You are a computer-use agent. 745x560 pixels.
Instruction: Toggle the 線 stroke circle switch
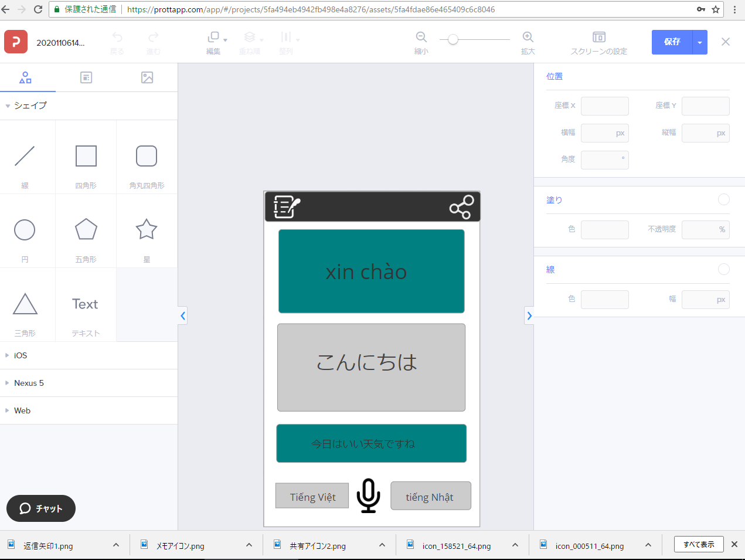point(724,269)
